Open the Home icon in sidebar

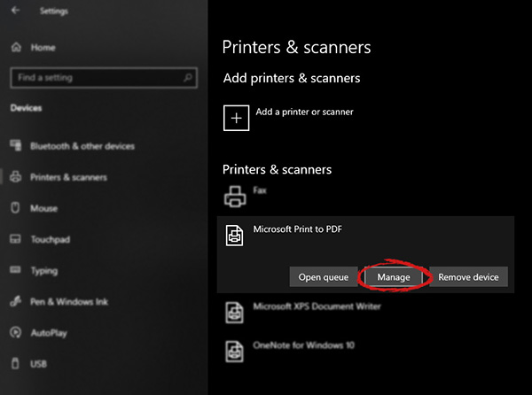tap(16, 48)
